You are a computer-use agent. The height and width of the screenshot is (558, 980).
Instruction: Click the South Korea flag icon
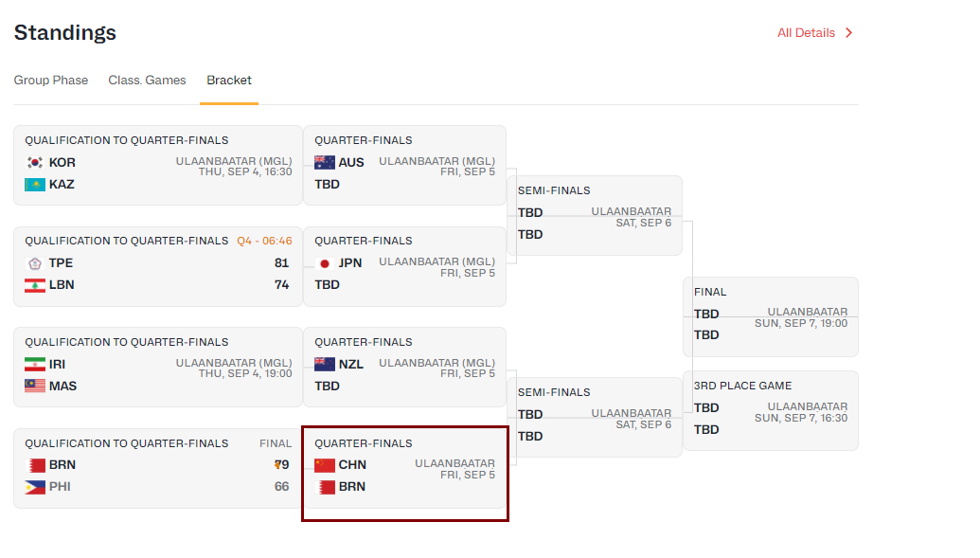click(x=35, y=163)
